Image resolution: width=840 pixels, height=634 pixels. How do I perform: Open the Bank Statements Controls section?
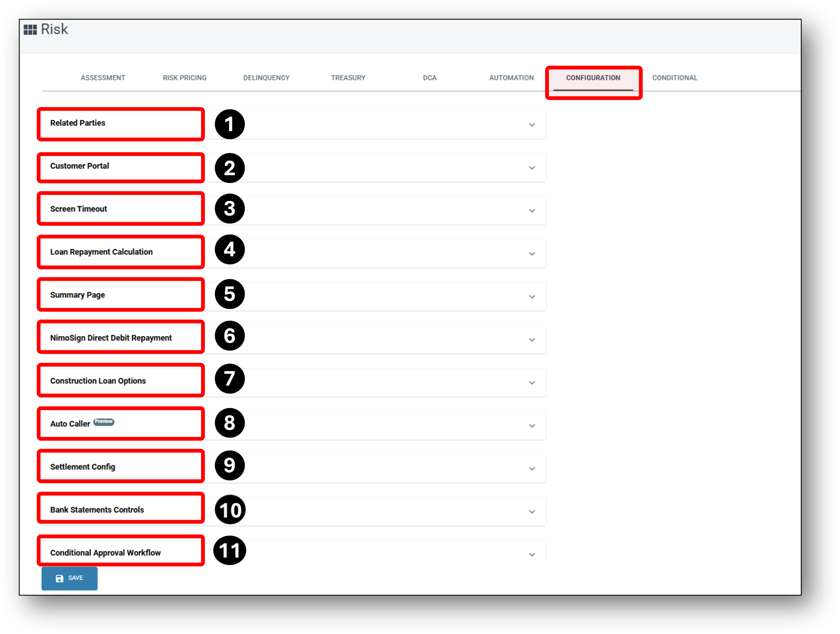[x=97, y=510]
